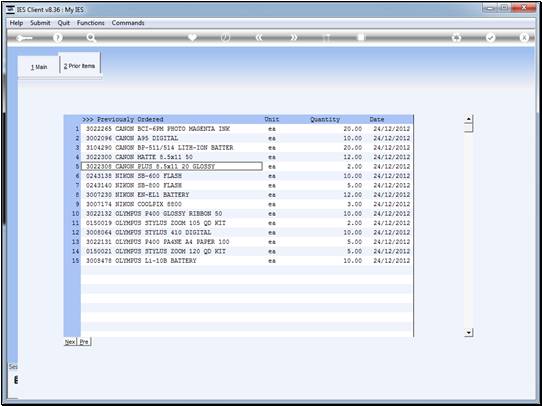Image resolution: width=542 pixels, height=406 pixels.
Task: Open the question mark help icon
Action: (58, 38)
